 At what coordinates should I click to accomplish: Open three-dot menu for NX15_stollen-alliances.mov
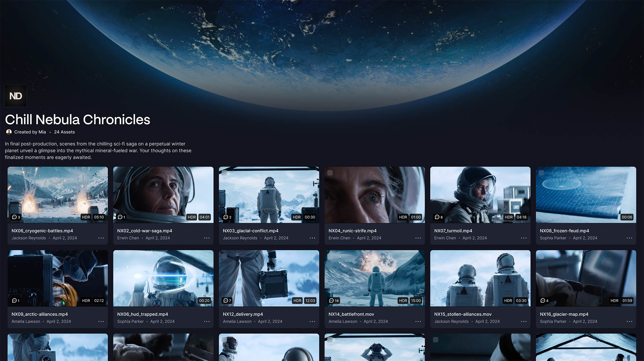tap(524, 322)
